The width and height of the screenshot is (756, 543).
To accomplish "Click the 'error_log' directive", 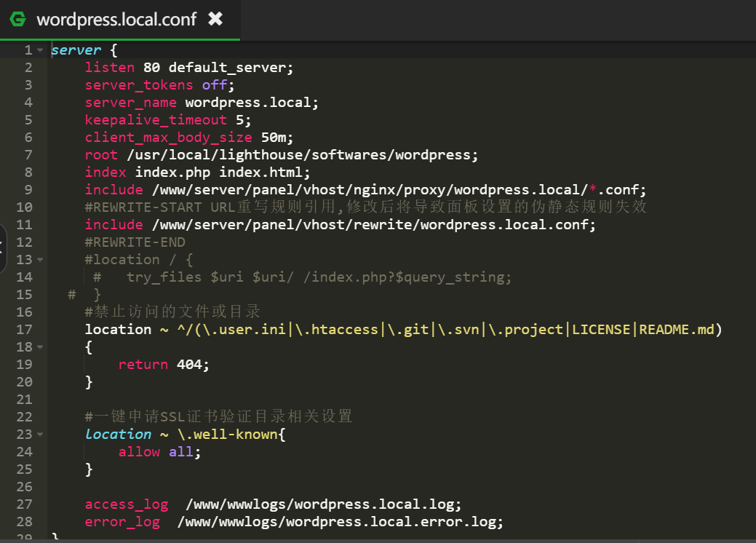I will click(x=122, y=521).
